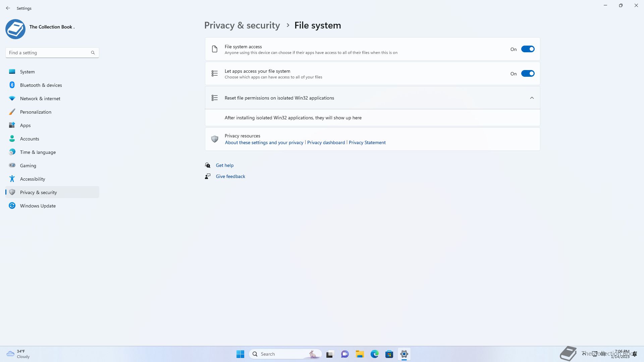Turn off File system access toggle
This screenshot has height=362, width=644.
coord(528,49)
